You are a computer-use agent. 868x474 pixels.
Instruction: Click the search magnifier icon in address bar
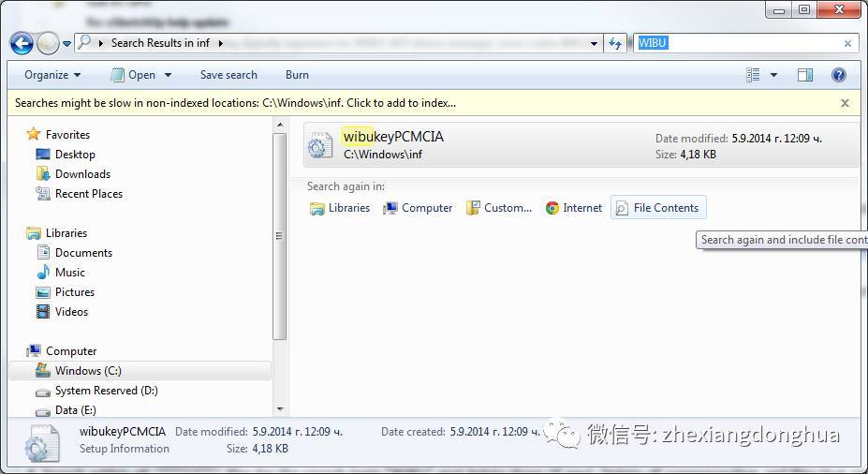click(x=83, y=42)
